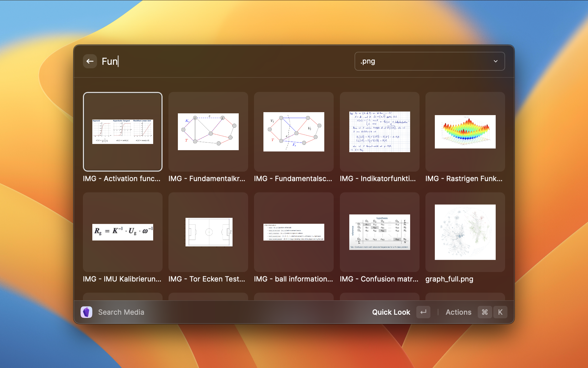Image resolution: width=588 pixels, height=368 pixels.
Task: Click the K key badge
Action: click(500, 312)
